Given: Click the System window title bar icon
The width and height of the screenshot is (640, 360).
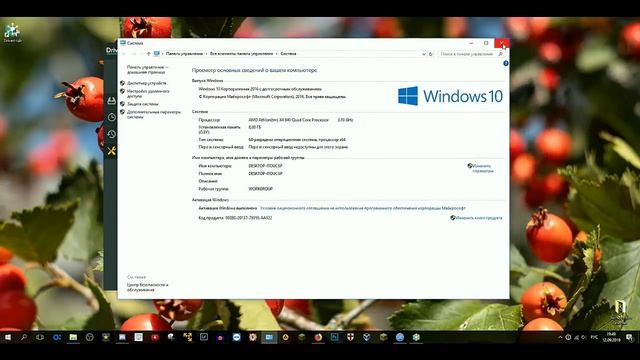Looking at the screenshot, I should (x=123, y=42).
